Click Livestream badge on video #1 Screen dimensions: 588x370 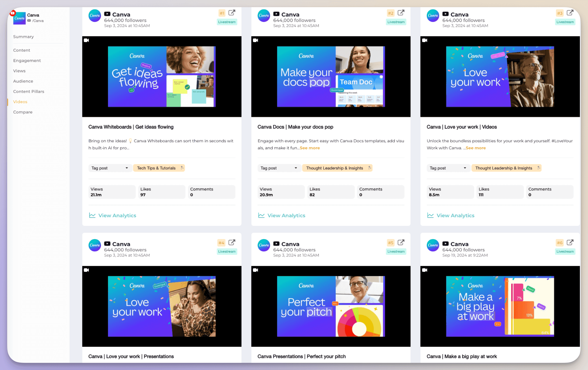click(227, 22)
